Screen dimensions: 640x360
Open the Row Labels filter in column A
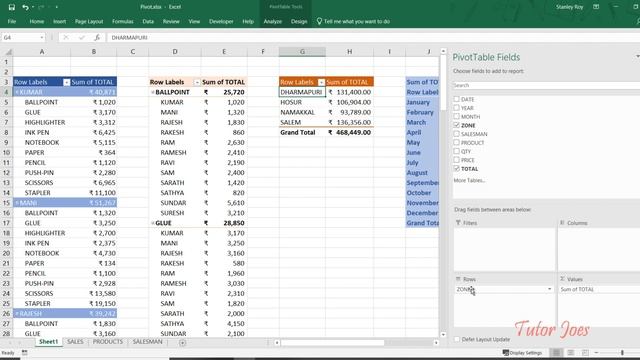coord(67,82)
